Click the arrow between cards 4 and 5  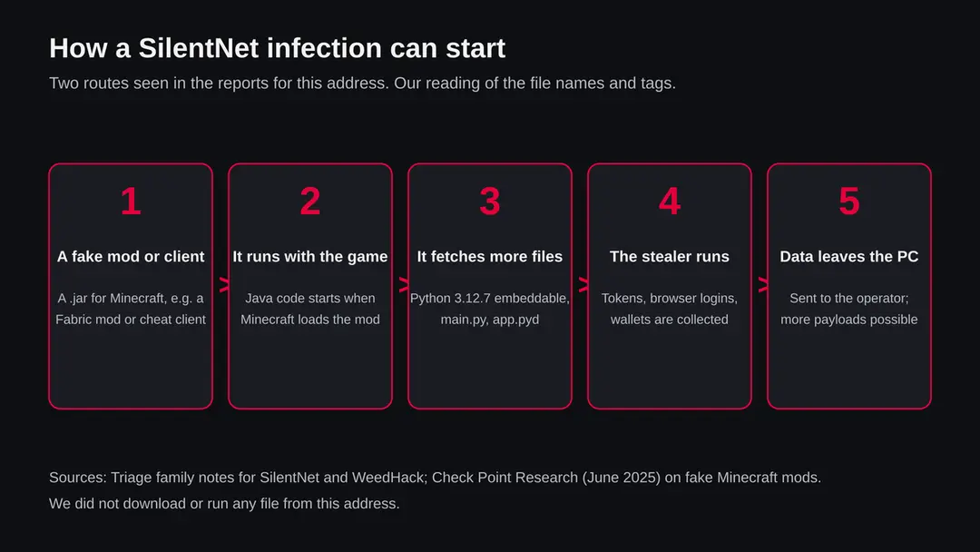[762, 285]
